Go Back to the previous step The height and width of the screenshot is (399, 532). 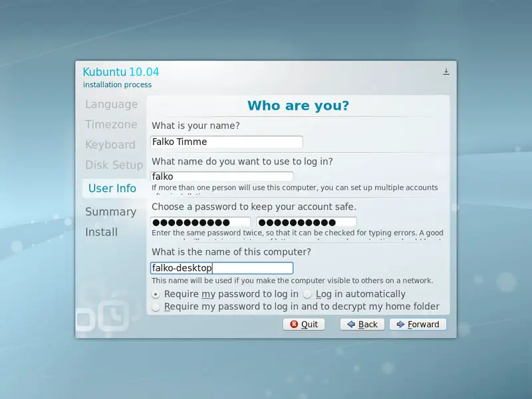(x=362, y=325)
